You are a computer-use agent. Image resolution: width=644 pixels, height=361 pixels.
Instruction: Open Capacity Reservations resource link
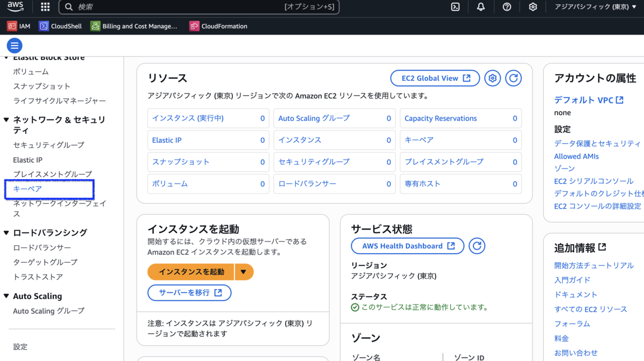coord(440,118)
